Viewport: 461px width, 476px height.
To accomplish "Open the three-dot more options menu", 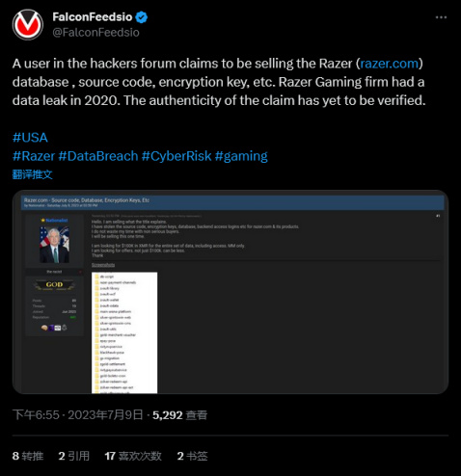I will point(441,17).
